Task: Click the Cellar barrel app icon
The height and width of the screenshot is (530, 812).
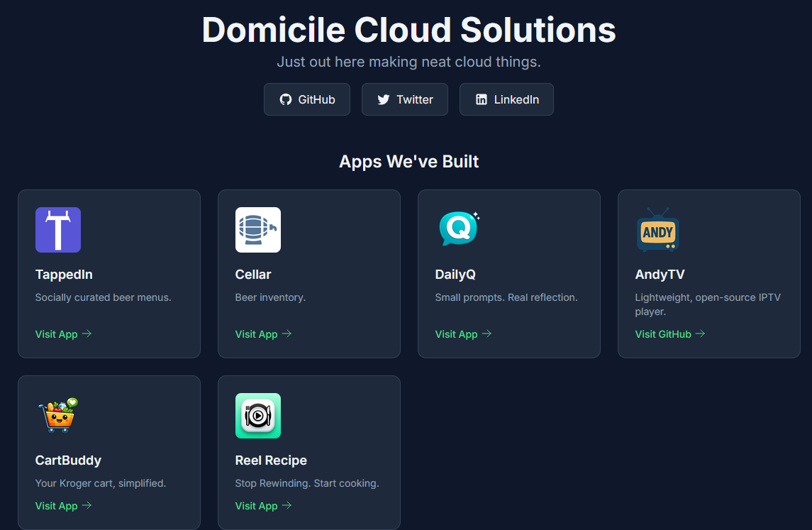Action: pos(258,230)
